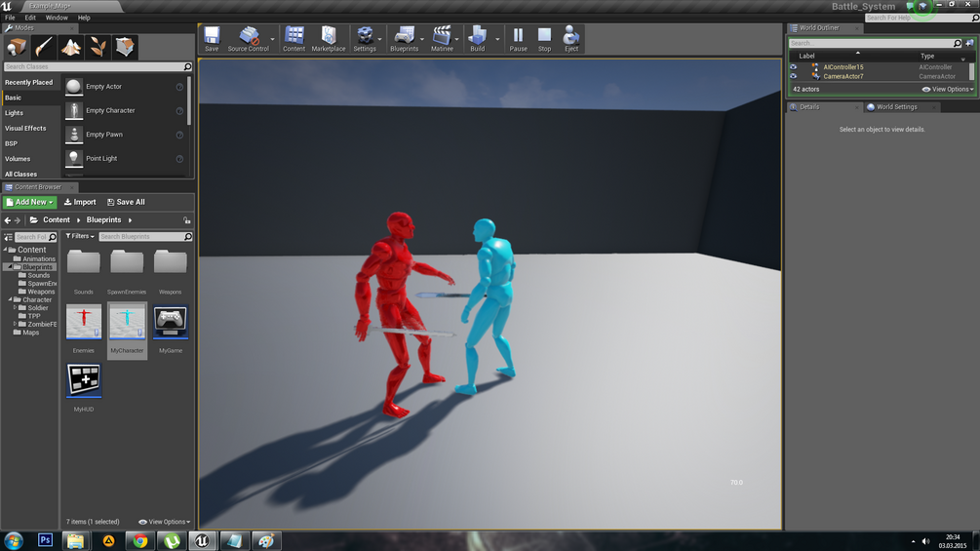Image resolution: width=980 pixels, height=551 pixels.
Task: Focus the Search Blueprints field
Action: (x=145, y=237)
